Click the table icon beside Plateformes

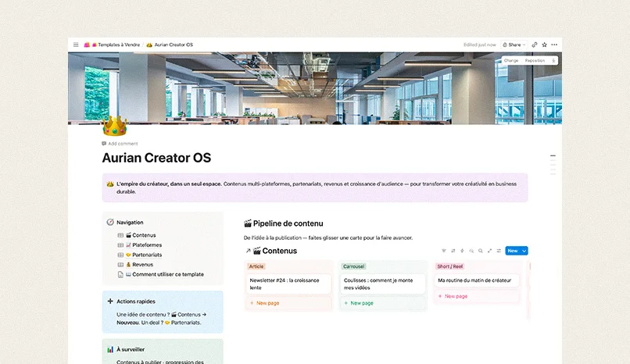tap(120, 244)
